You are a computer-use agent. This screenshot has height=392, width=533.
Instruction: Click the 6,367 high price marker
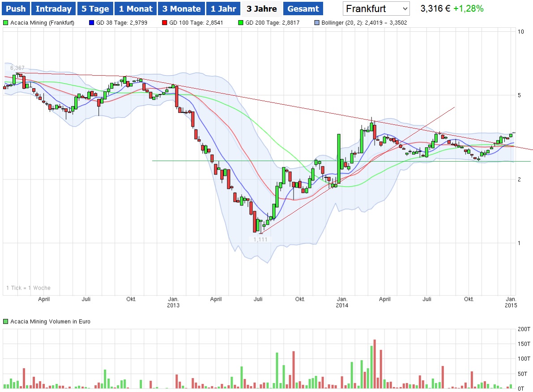point(17,68)
